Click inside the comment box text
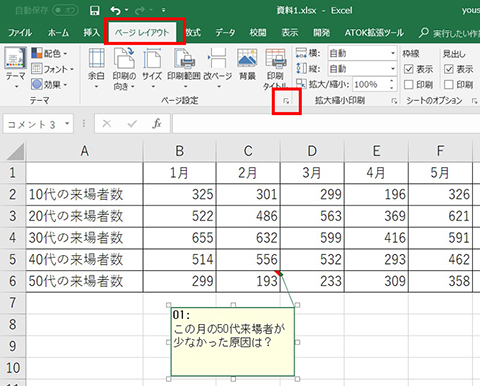Screen dimensions: 480x386 click(229, 335)
